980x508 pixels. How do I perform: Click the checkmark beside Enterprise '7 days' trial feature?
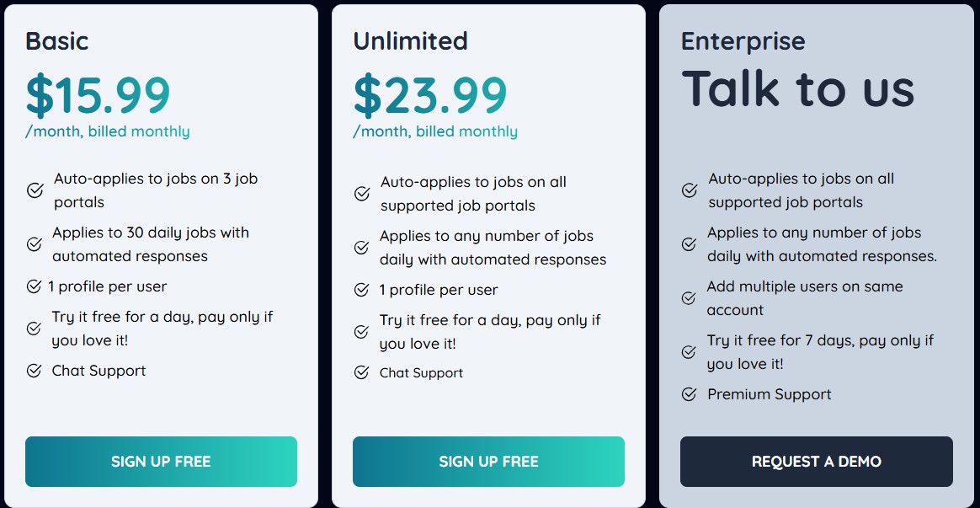pos(689,351)
